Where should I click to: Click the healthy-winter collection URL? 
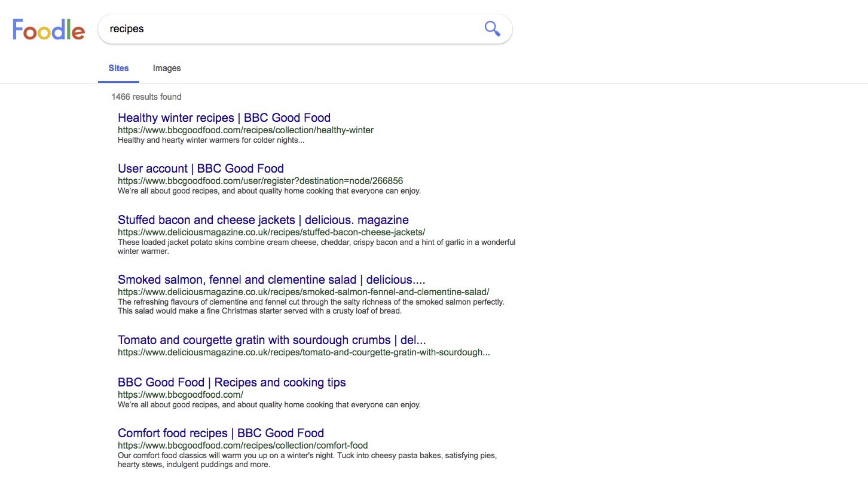(x=246, y=130)
